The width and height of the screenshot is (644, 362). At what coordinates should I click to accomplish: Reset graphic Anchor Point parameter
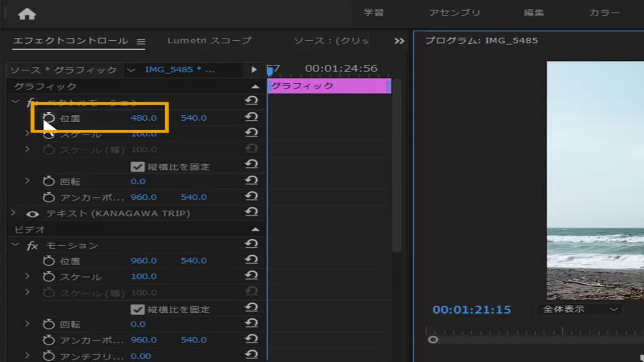251,196
